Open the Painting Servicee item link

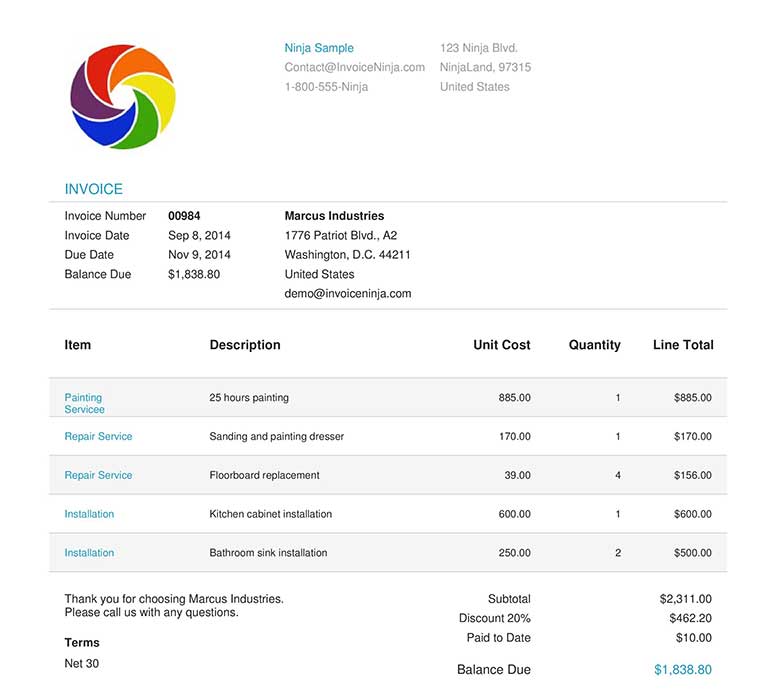84,403
